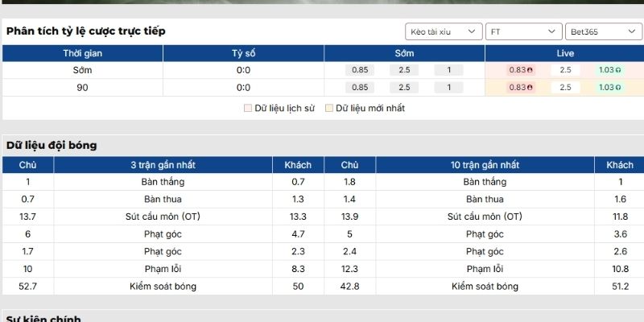644x322 pixels.
Task: Click Kiểm soát bóng in 10 trận gần nhất
Action: click(485, 287)
